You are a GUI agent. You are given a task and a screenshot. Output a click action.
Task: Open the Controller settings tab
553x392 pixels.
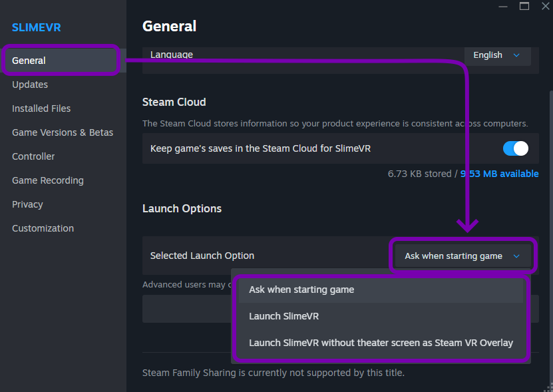33,156
